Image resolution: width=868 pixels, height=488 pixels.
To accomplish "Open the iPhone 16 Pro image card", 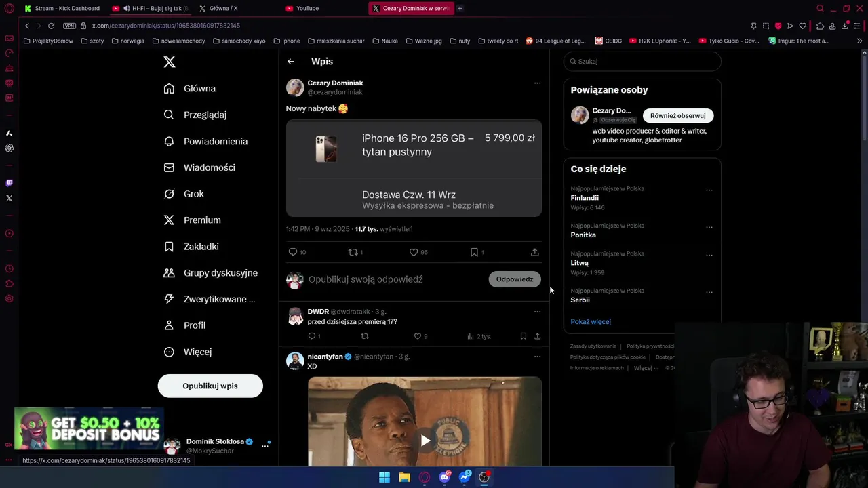I will [x=414, y=169].
